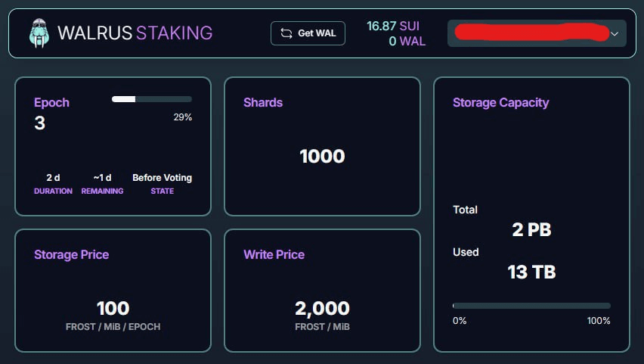Image resolution: width=644 pixels, height=364 pixels.
Task: Click the redacted wallet address selector
Action: (537, 33)
